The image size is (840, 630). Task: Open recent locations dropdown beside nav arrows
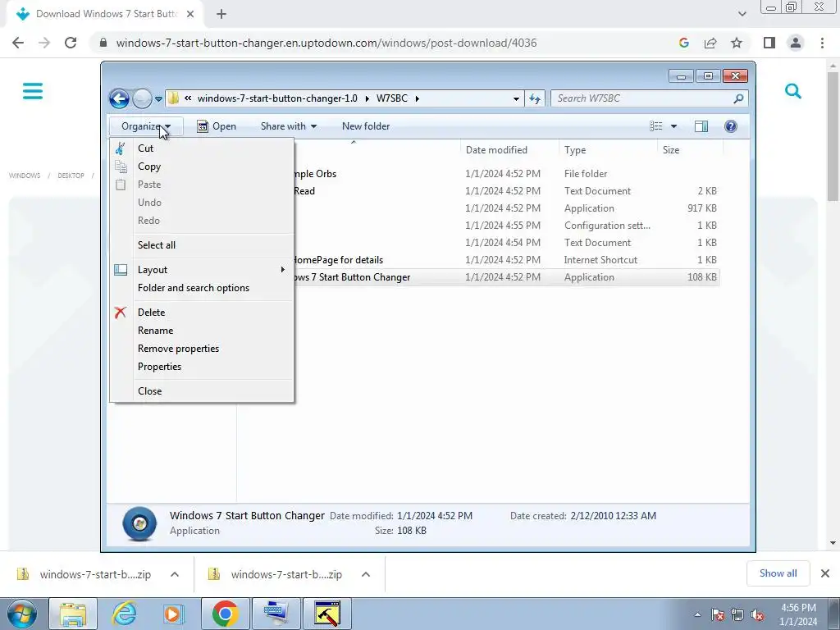click(x=158, y=99)
